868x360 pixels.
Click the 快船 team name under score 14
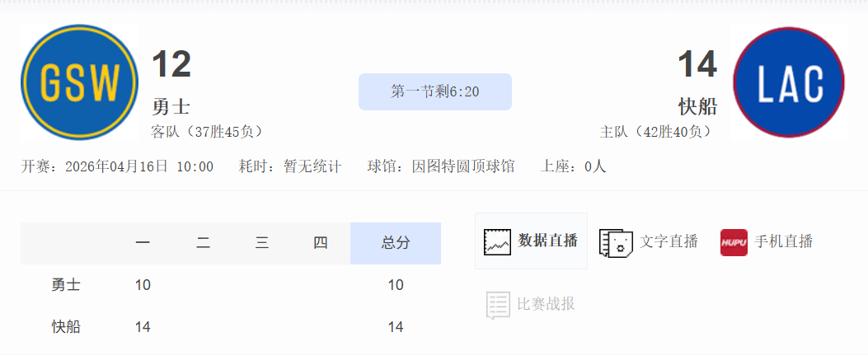tap(697, 105)
